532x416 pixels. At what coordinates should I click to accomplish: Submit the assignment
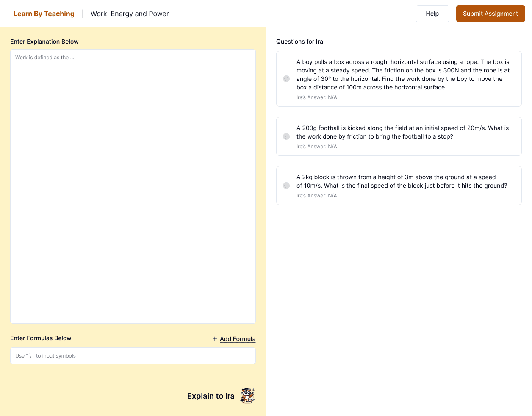490,14
